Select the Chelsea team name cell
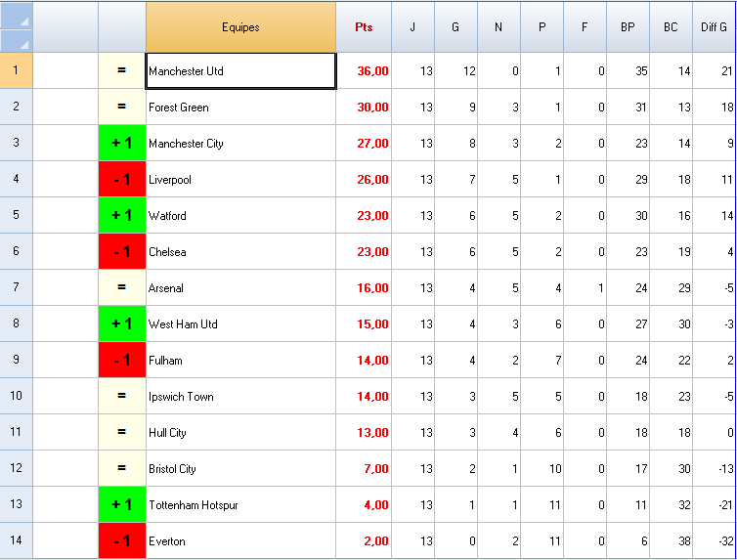Screen dimensions: 737x560 click(x=240, y=252)
